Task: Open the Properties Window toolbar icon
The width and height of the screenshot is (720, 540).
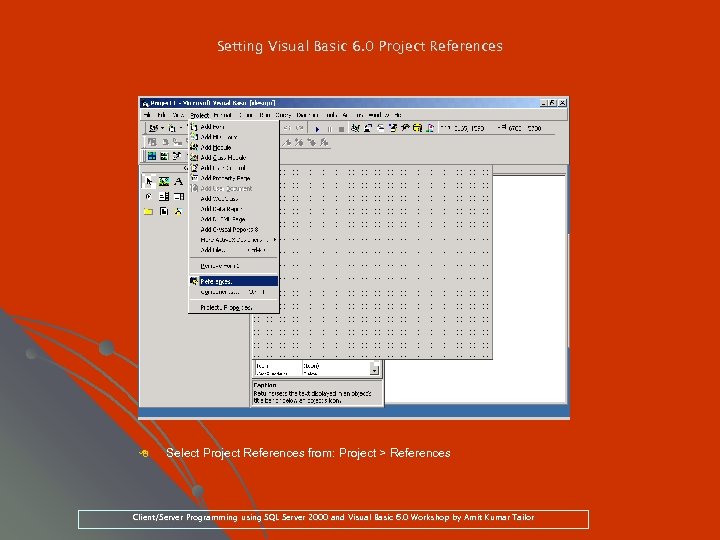Action: point(368,128)
